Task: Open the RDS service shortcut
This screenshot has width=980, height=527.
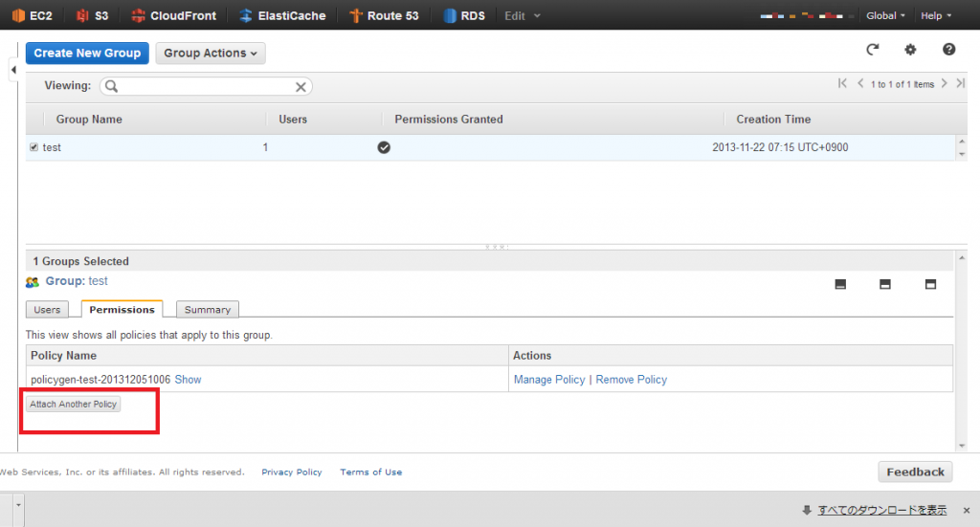Action: click(464, 15)
